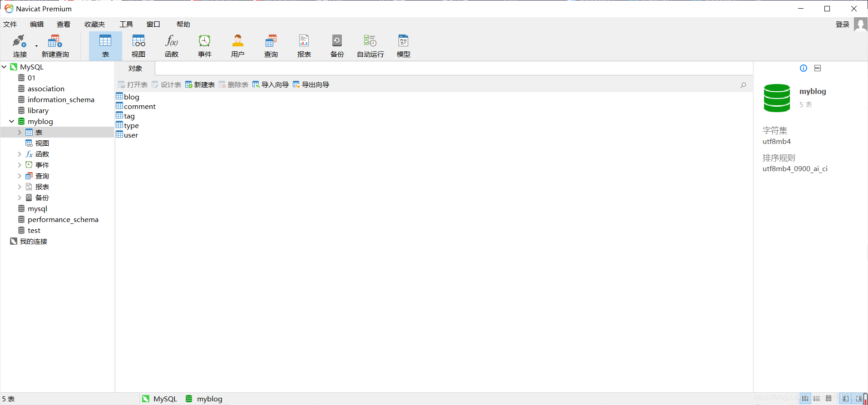The width and height of the screenshot is (868, 405).
Task: Open the 帮助 help menu
Action: [x=183, y=25]
